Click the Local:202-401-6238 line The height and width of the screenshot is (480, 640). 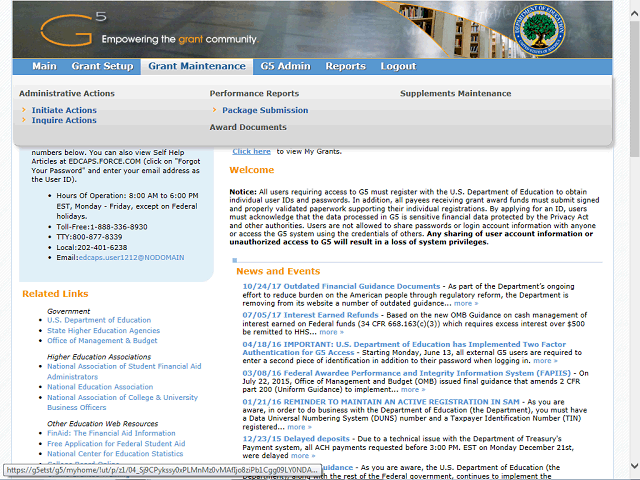pos(92,247)
